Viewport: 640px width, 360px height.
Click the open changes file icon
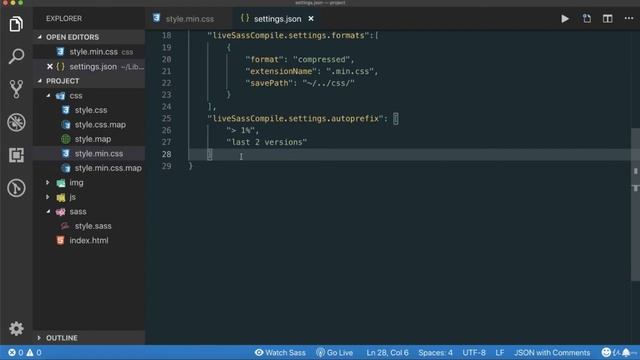coord(587,19)
